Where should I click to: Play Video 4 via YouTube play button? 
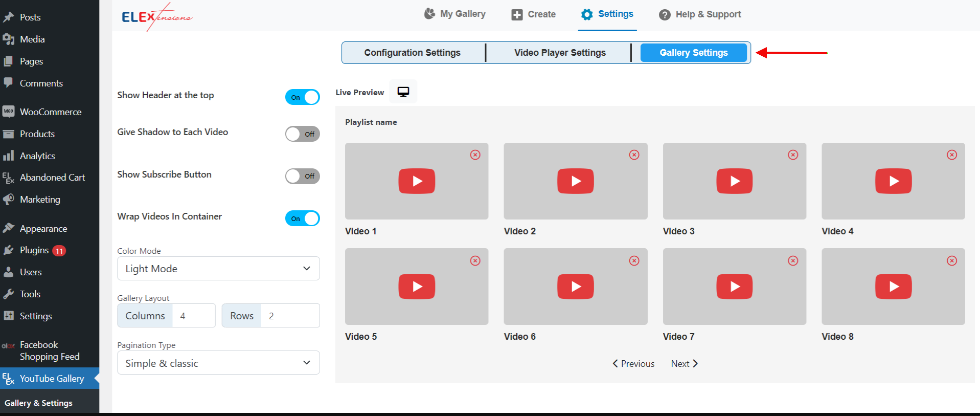click(894, 181)
